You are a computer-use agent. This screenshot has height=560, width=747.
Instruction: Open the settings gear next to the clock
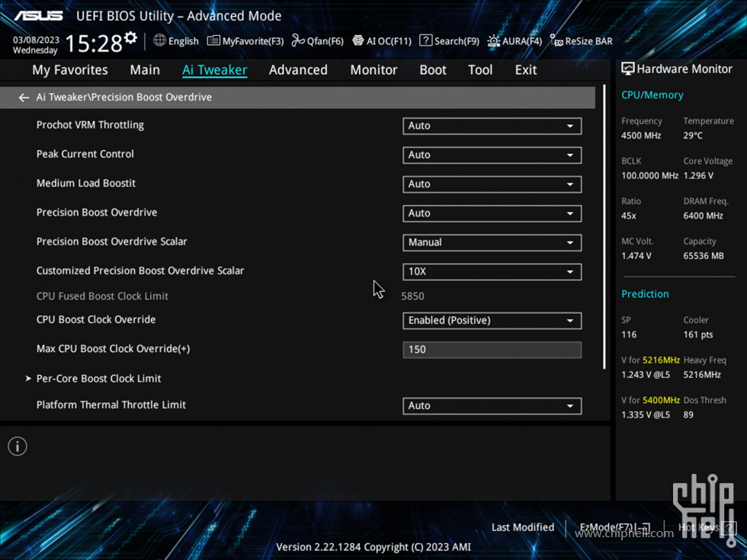tap(130, 38)
